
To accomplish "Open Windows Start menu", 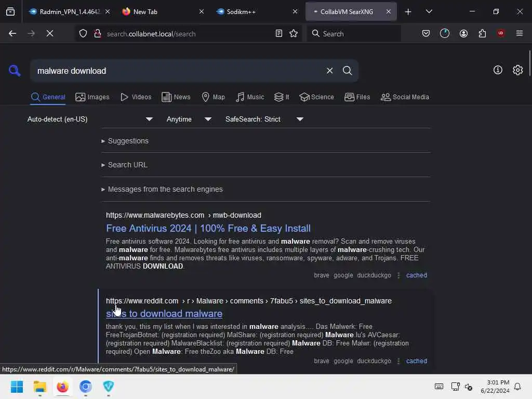I will click(x=17, y=387).
